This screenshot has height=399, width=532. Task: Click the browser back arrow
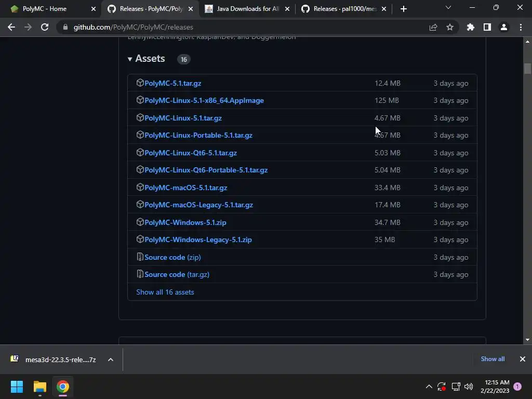pyautogui.click(x=11, y=27)
